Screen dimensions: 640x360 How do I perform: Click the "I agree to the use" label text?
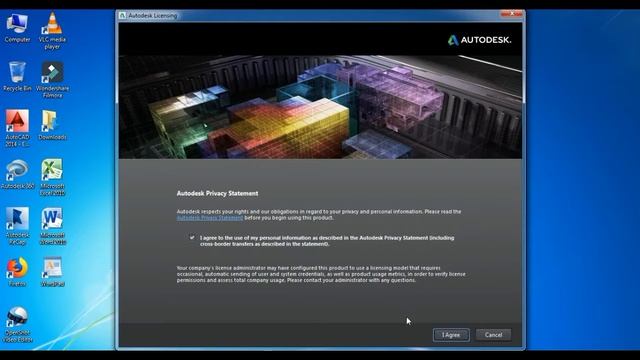327,241
